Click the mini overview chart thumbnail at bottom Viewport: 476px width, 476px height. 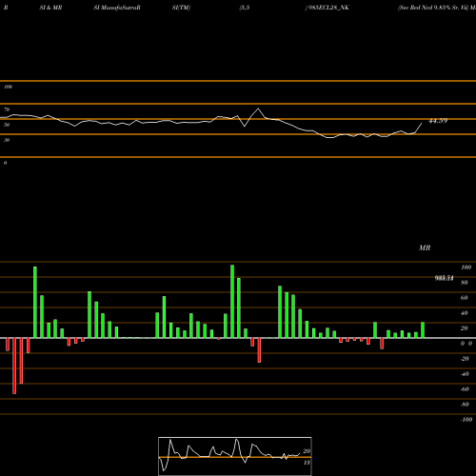235,456
